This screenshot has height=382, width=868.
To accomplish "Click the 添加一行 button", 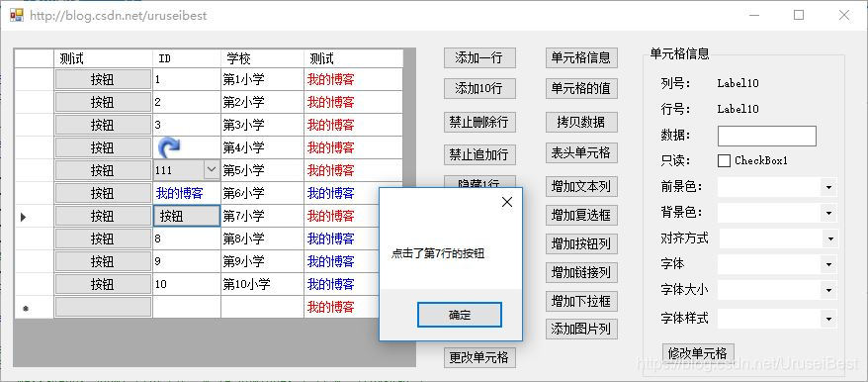I will 479,57.
